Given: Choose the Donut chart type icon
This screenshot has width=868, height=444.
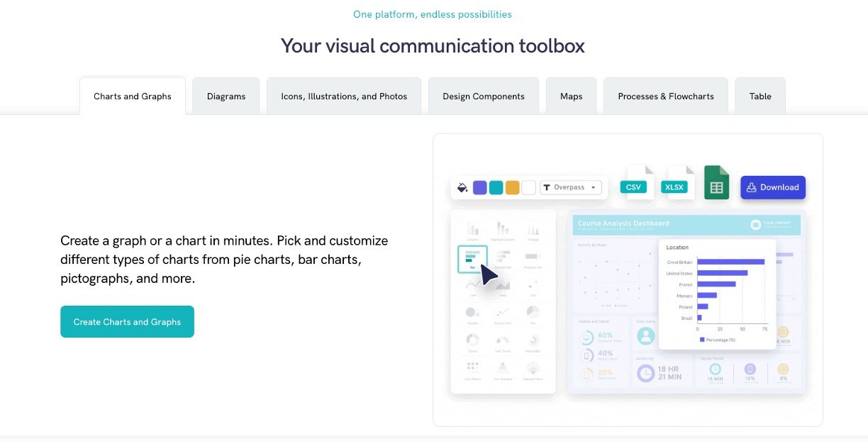Looking at the screenshot, I should [x=472, y=341].
